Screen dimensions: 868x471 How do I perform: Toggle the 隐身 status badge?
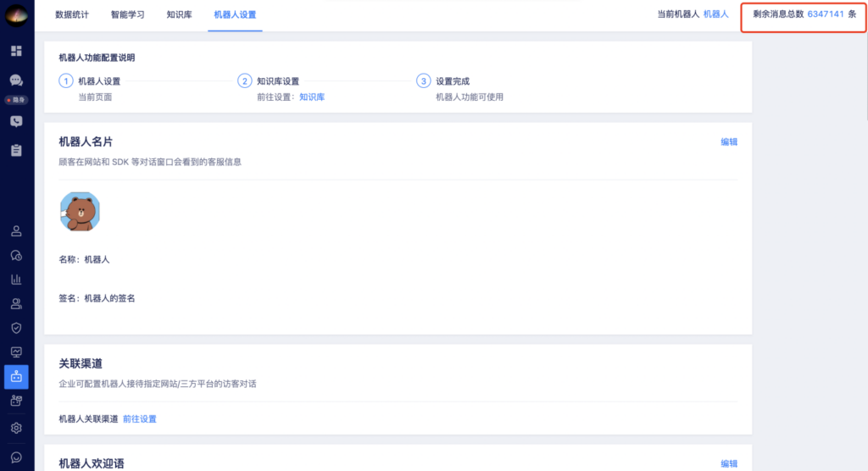coord(17,100)
